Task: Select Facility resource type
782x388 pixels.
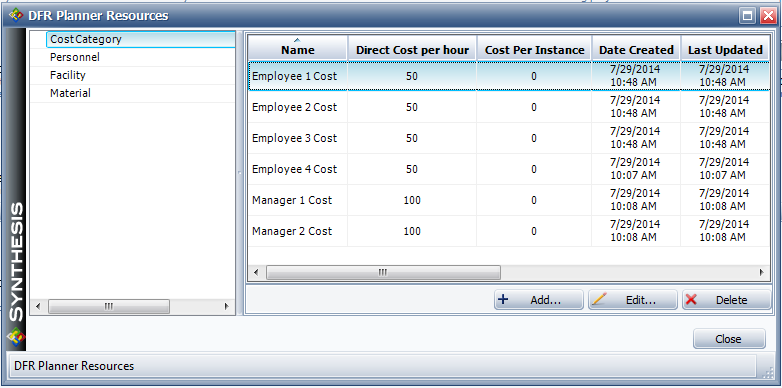Action: [x=133, y=75]
